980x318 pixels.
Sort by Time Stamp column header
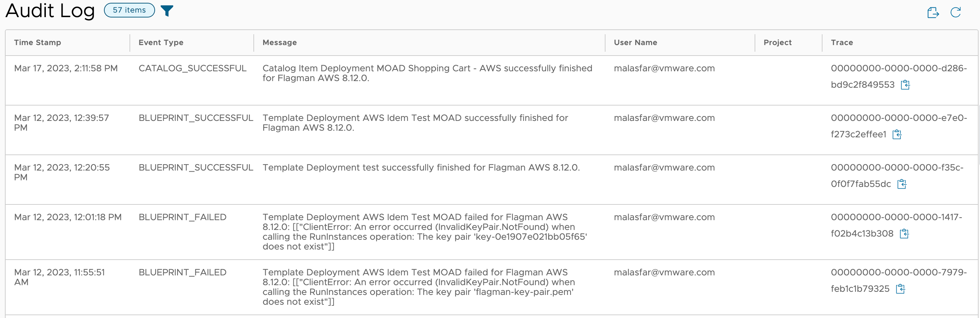(37, 43)
